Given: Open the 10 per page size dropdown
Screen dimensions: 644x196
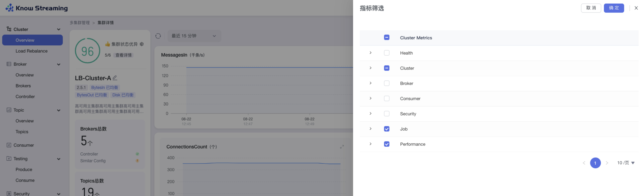Looking at the screenshot, I should [x=625, y=163].
